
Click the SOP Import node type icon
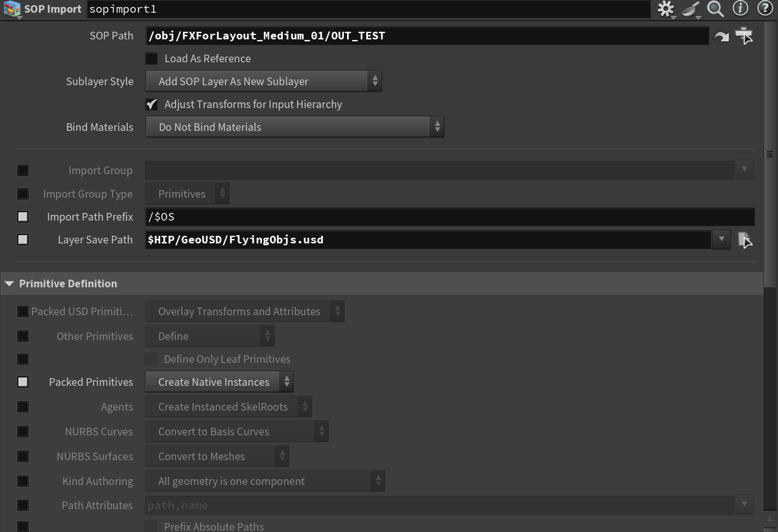[x=12, y=10]
